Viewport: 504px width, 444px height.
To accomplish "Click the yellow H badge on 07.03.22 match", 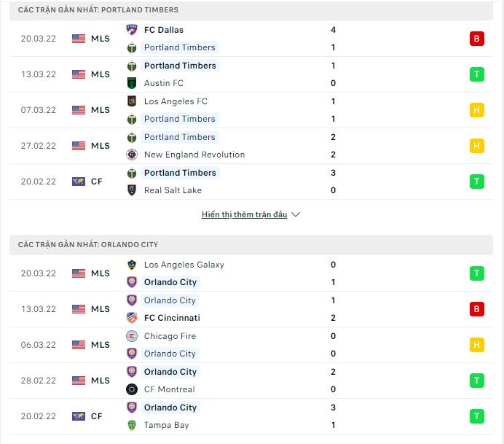I will pos(477,110).
